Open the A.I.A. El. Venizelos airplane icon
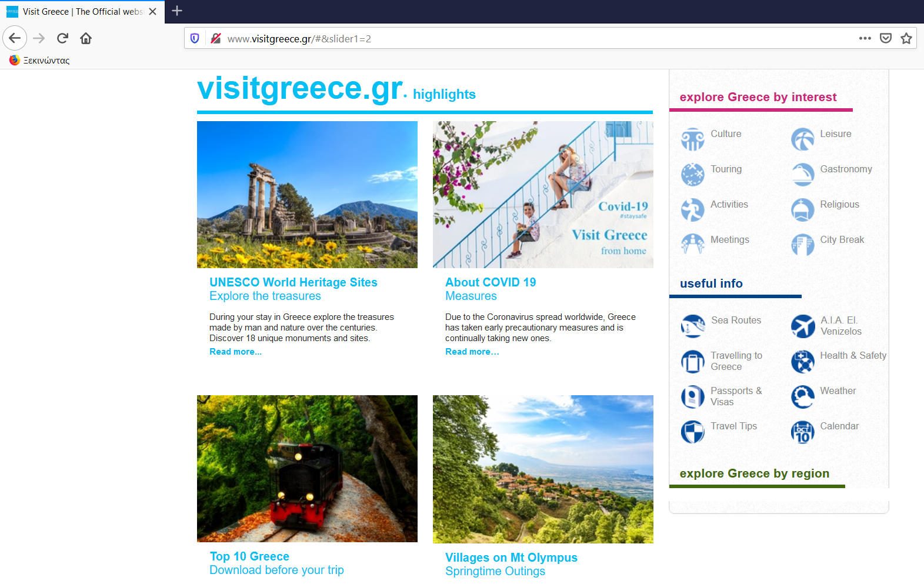This screenshot has height=584, width=924. point(802,326)
